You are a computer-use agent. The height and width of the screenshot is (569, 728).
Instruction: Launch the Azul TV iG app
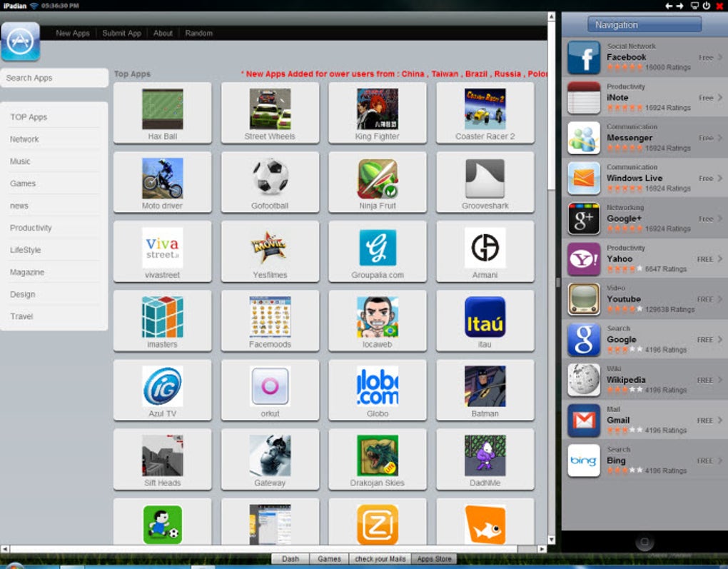(x=163, y=390)
